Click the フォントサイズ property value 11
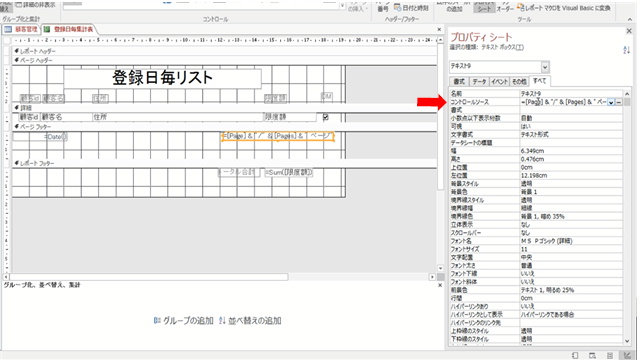 [571, 249]
